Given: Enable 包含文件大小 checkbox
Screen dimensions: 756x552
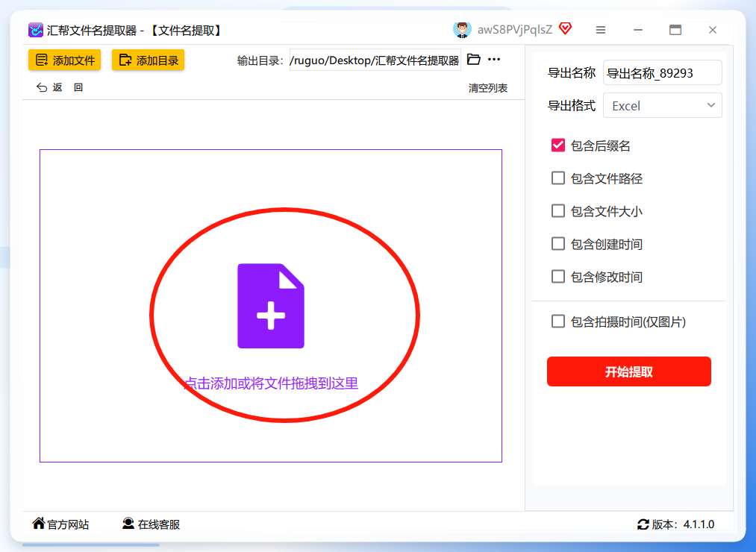Looking at the screenshot, I should click(x=557, y=210).
